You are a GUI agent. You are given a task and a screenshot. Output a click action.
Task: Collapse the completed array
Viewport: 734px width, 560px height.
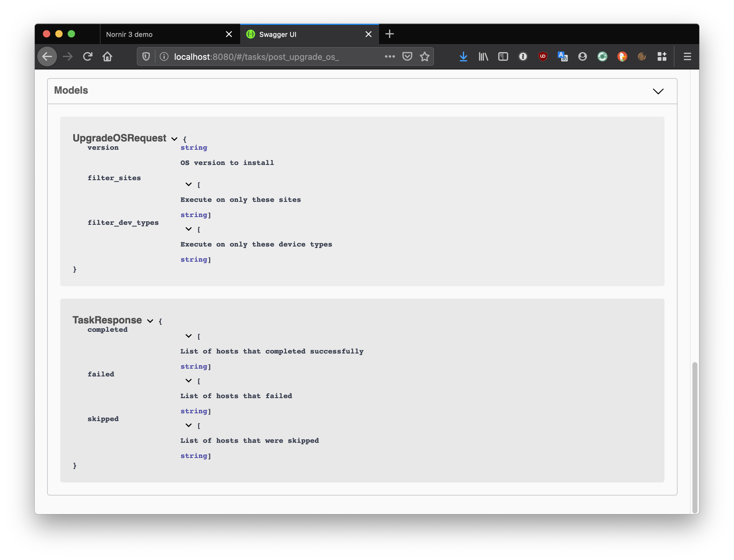(x=188, y=336)
